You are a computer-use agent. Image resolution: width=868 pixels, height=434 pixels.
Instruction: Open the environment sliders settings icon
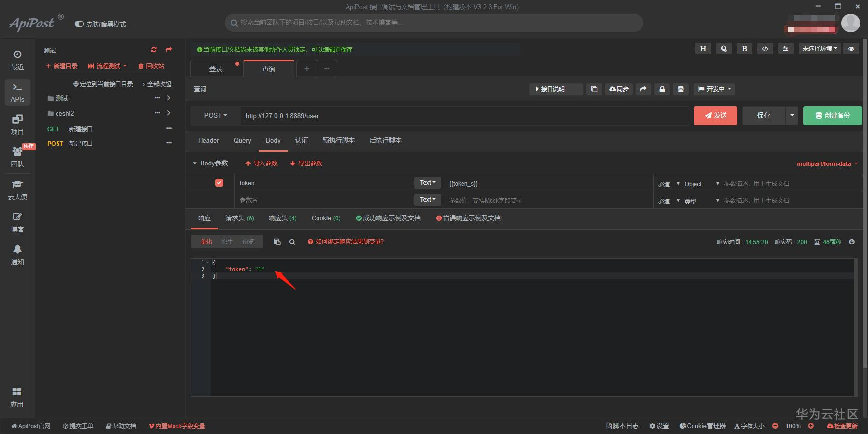point(786,49)
